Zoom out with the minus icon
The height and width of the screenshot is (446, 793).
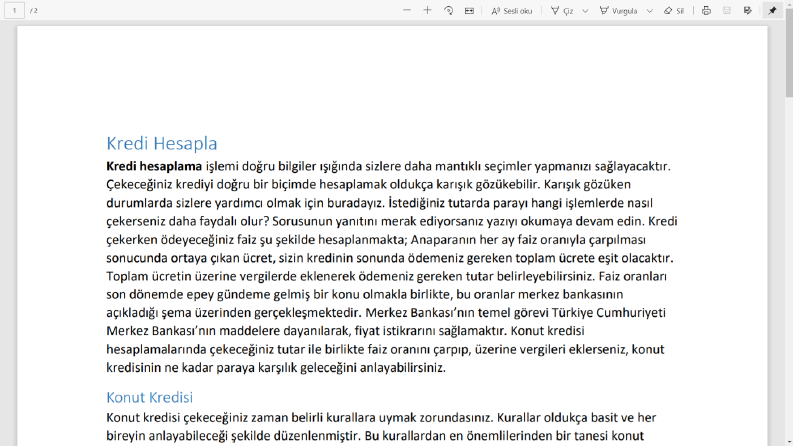[407, 10]
